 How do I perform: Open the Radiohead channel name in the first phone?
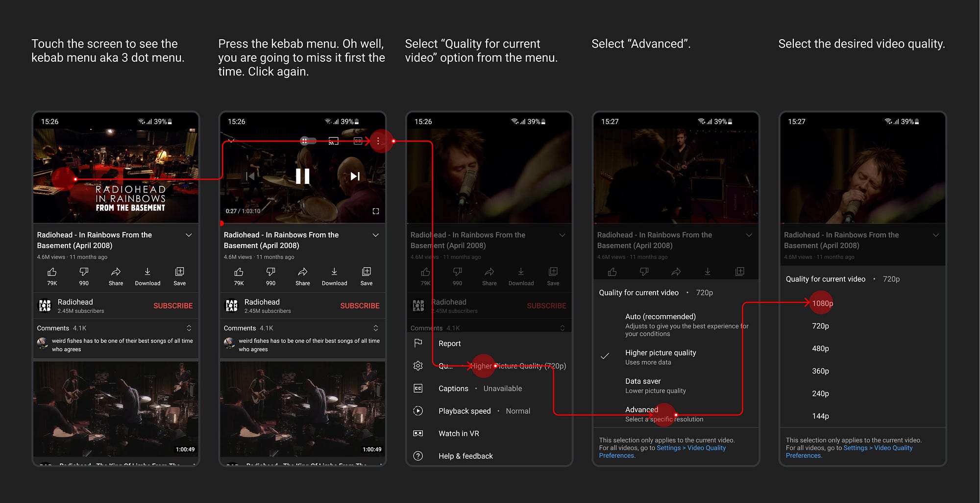(x=75, y=302)
